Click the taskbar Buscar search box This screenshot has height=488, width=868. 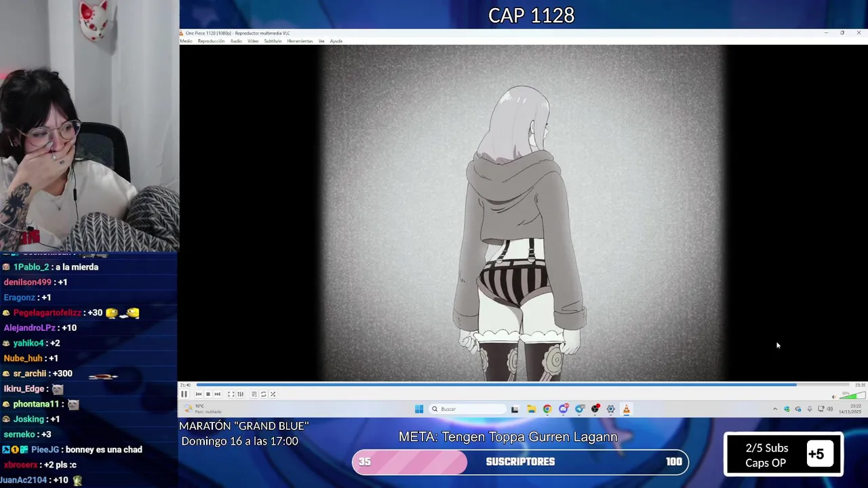click(x=468, y=409)
